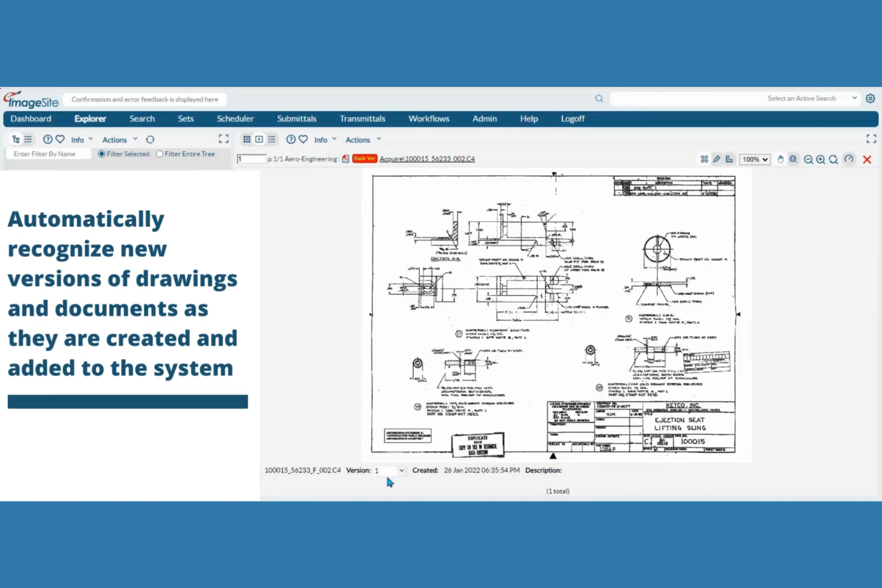The image size is (882, 588).
Task: Select the pan hand tool in viewer
Action: point(781,159)
